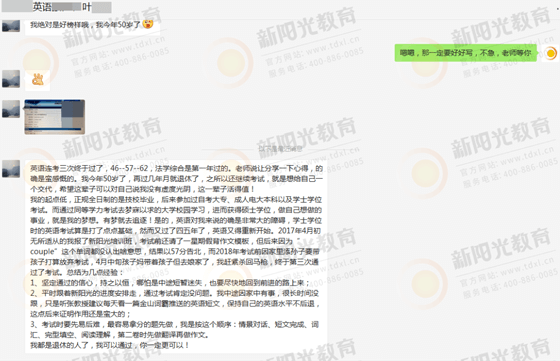Click the avatar beside the long experience message
The width and height of the screenshot is (560, 361).
11,169
